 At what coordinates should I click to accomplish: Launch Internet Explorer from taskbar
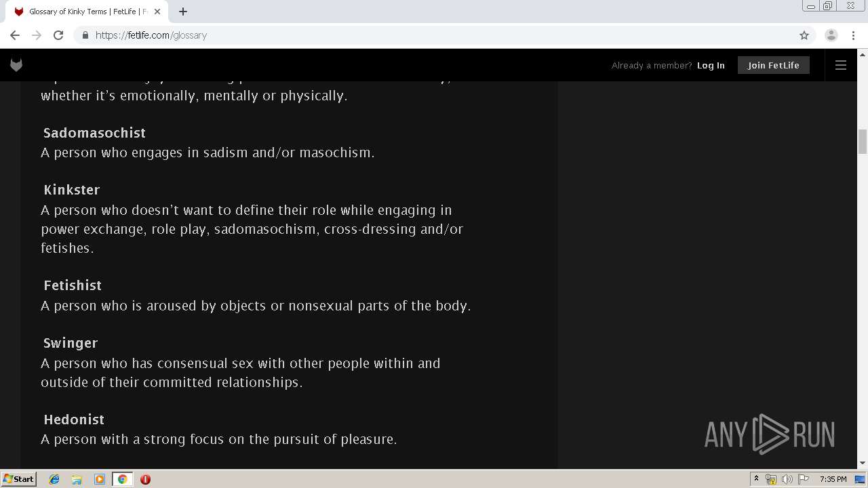click(x=54, y=479)
